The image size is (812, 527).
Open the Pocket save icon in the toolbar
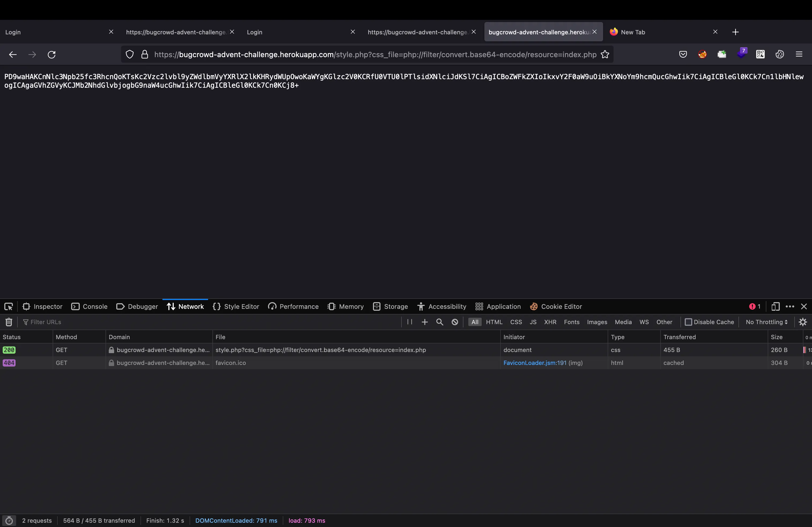(683, 54)
